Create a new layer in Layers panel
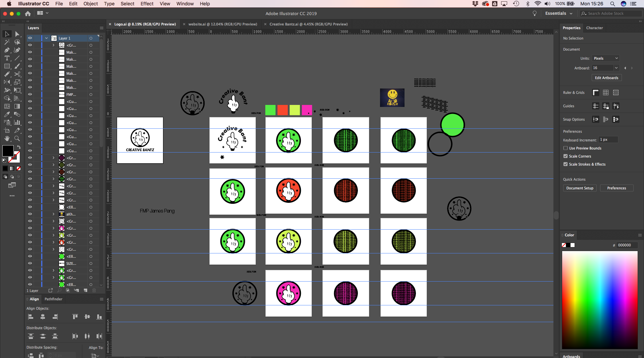This screenshot has width=644, height=358. [86, 290]
